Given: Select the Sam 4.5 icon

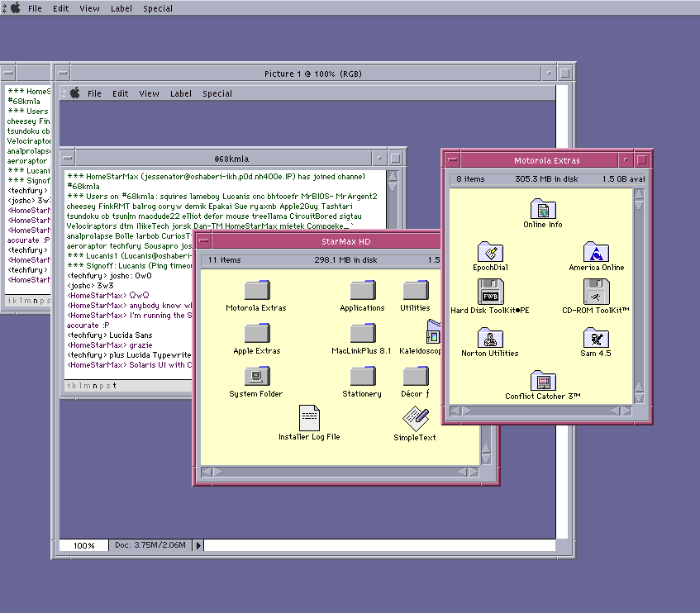Looking at the screenshot, I should (x=596, y=338).
